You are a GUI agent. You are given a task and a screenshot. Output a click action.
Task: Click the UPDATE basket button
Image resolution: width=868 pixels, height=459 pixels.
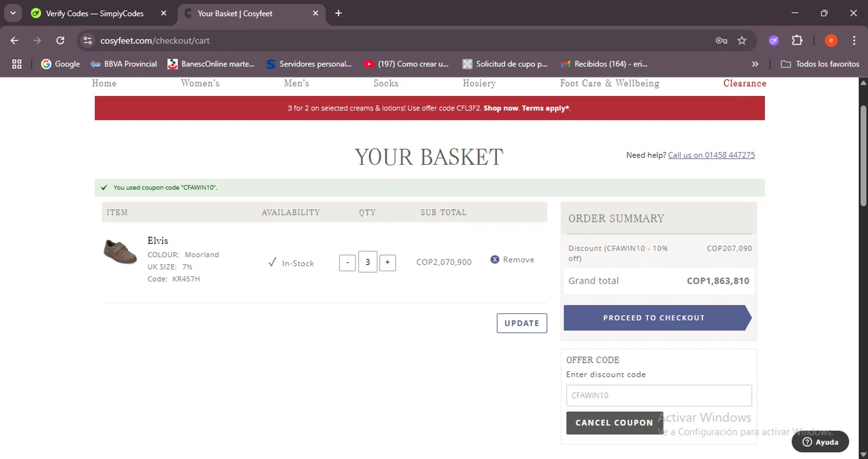(x=521, y=323)
